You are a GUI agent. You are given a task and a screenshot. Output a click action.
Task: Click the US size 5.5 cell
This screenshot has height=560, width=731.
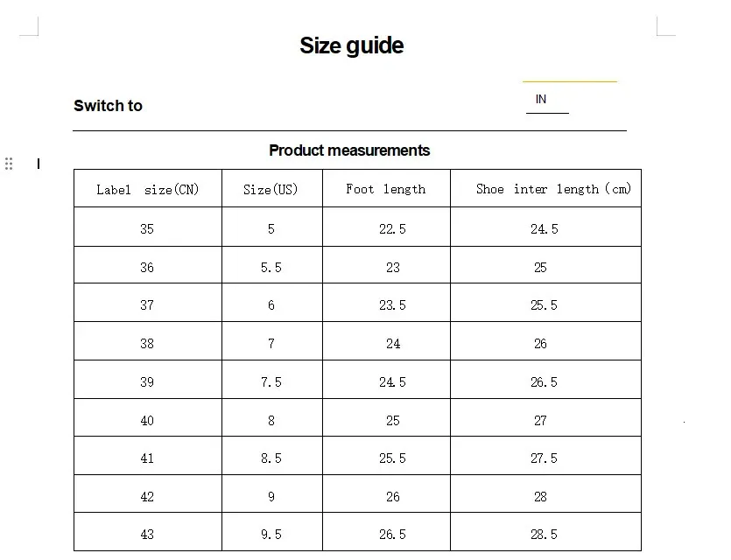(271, 267)
